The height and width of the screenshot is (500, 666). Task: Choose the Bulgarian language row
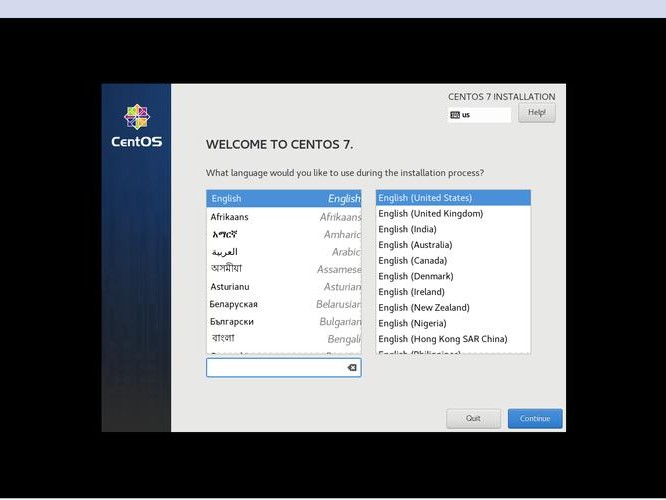point(284,322)
